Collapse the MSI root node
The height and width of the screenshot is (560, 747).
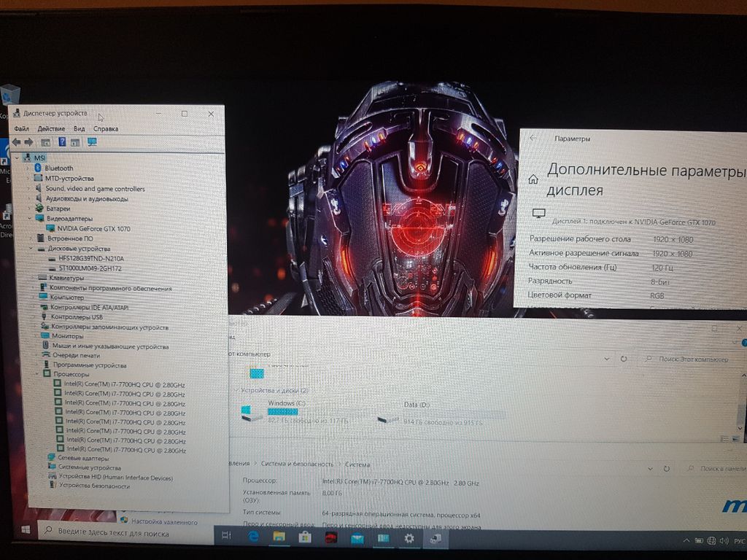tap(18, 157)
